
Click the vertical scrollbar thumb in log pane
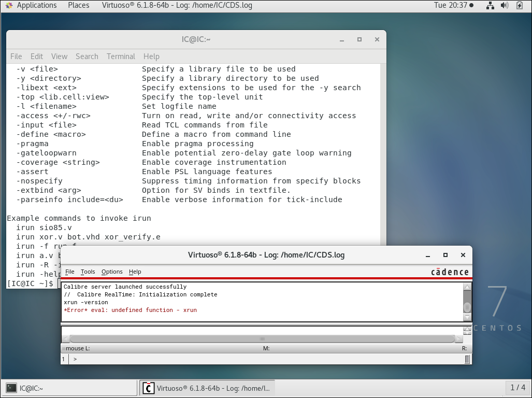[467, 307]
